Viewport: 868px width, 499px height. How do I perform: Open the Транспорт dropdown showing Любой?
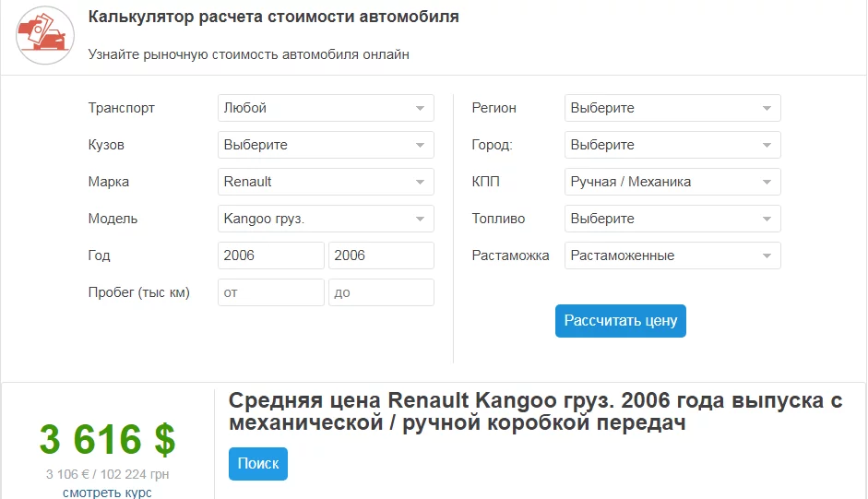click(x=326, y=108)
